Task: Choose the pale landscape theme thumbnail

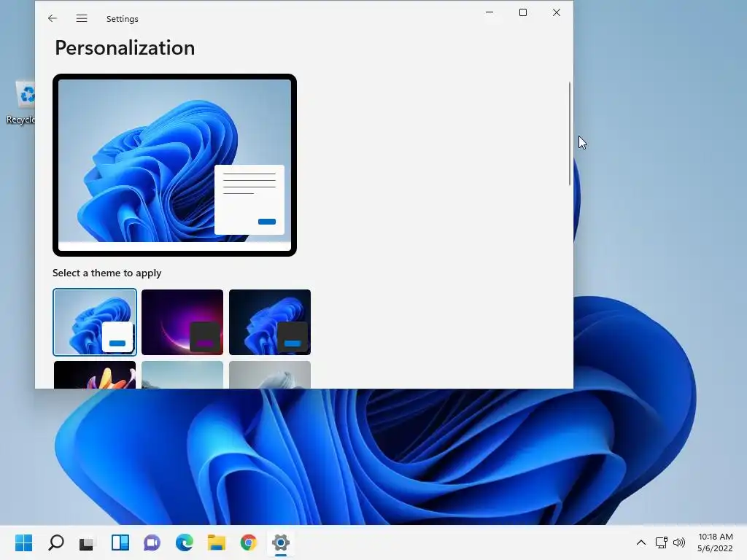Action: [x=182, y=375]
